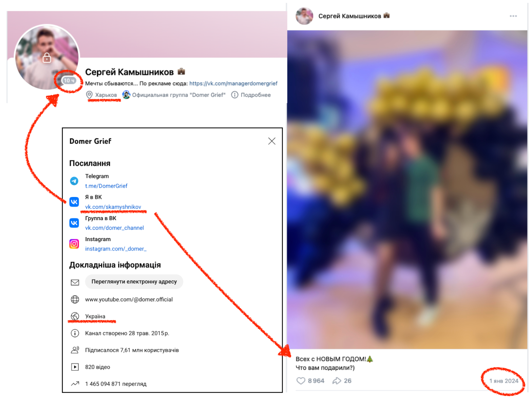Click the large profile avatar photo
The image size is (532, 398).
(47, 57)
